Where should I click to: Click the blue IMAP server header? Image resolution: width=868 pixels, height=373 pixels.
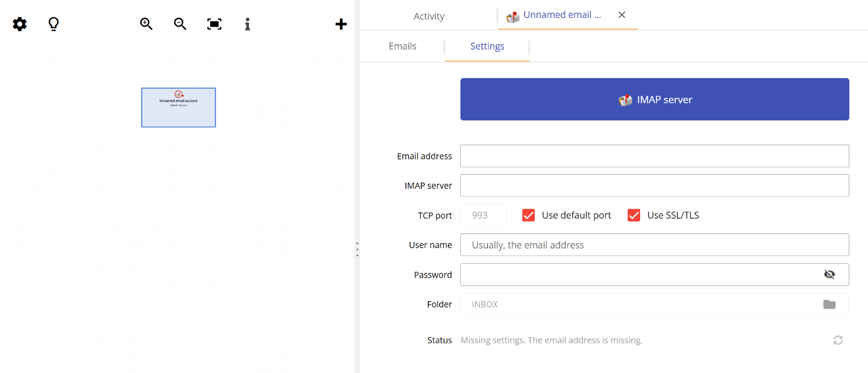pyautogui.click(x=654, y=99)
